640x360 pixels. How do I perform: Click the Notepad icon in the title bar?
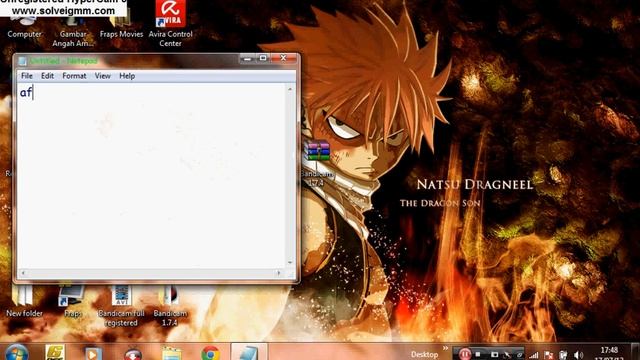pos(22,61)
